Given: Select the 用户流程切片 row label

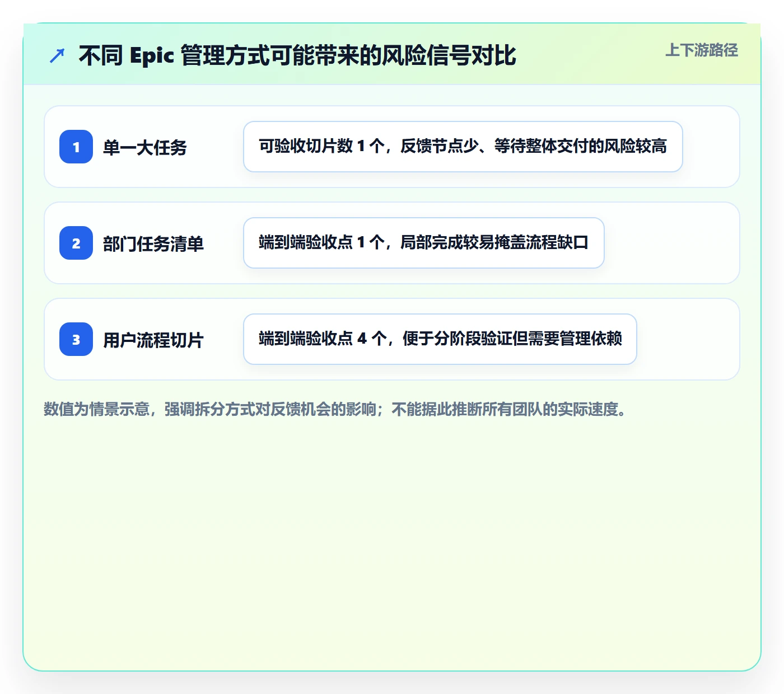Looking at the screenshot, I should point(153,340).
